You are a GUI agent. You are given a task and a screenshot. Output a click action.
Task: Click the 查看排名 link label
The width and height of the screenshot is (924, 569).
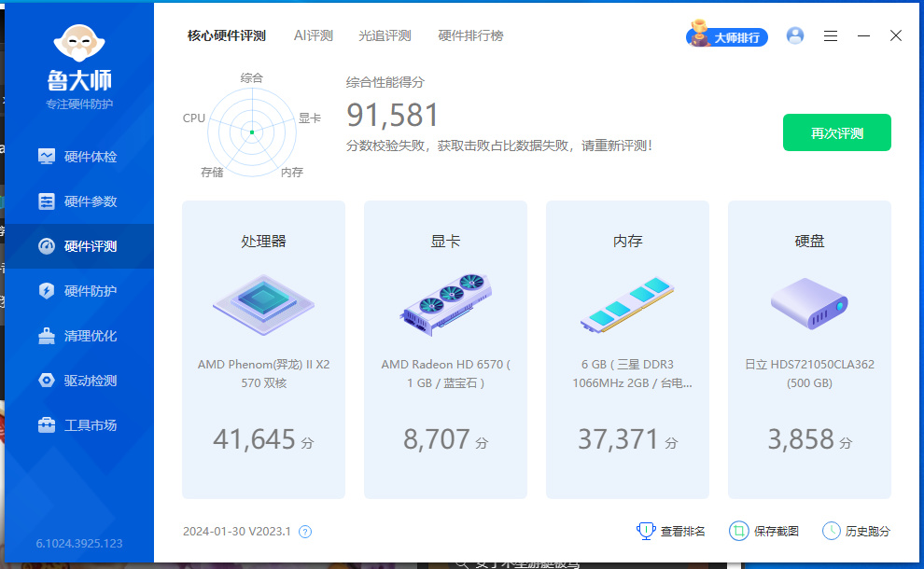click(682, 532)
